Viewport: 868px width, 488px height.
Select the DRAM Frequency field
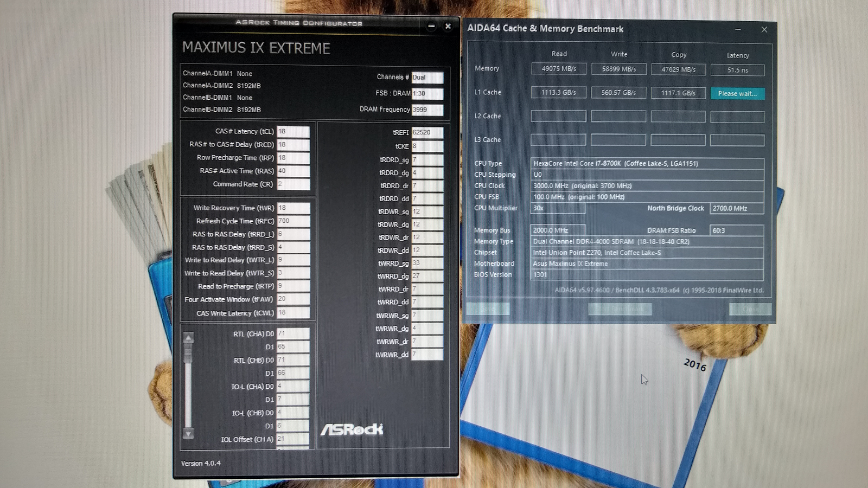pyautogui.click(x=427, y=110)
